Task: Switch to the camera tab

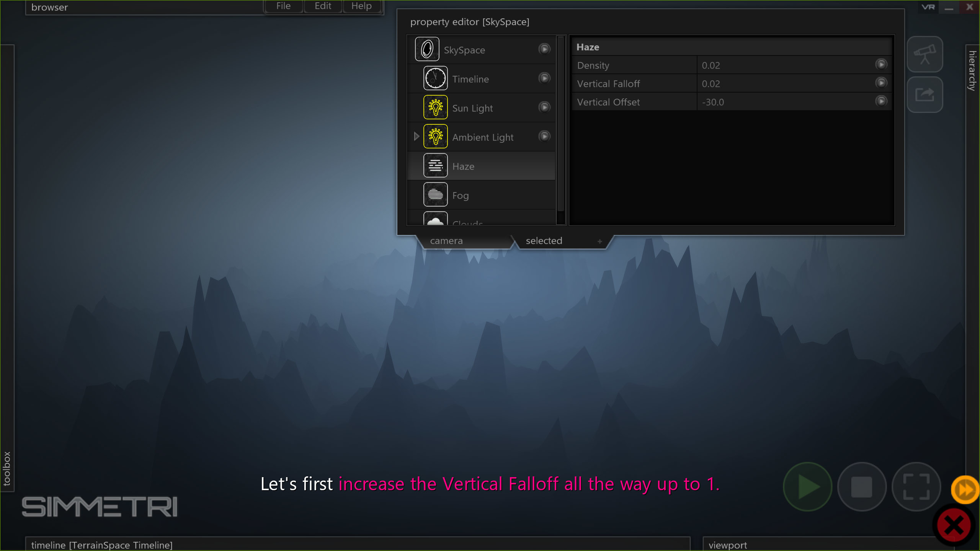Action: click(x=446, y=240)
